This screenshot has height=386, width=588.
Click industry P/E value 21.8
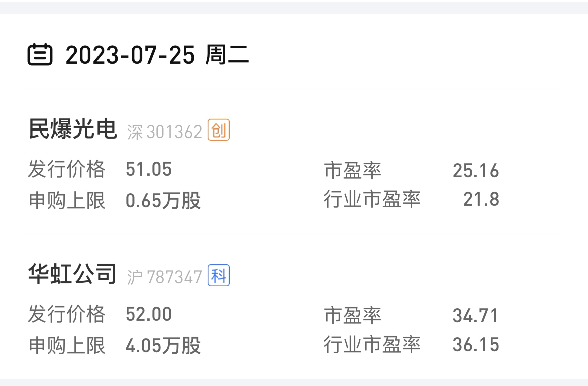tap(481, 199)
